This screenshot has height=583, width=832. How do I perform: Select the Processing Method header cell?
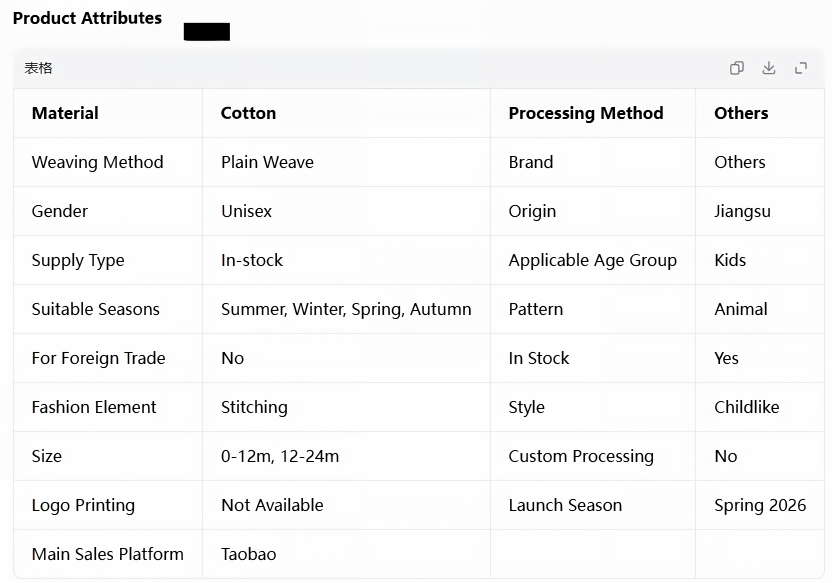point(593,113)
